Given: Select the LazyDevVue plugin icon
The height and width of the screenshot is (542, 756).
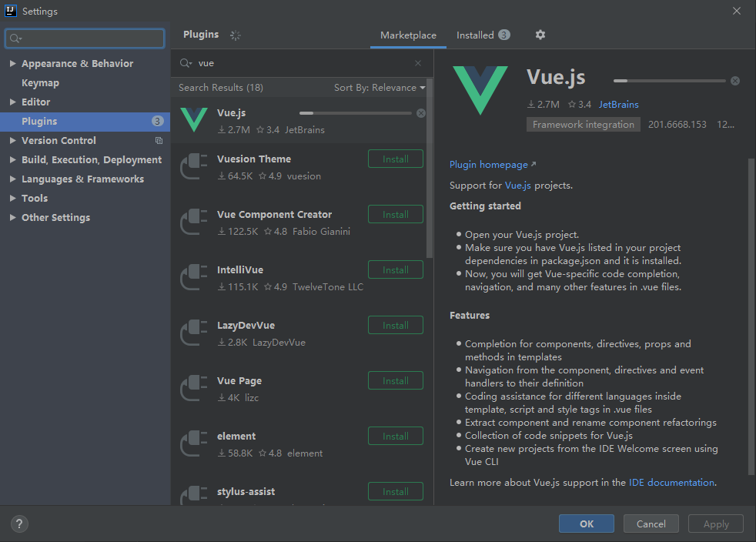Looking at the screenshot, I should pyautogui.click(x=194, y=333).
